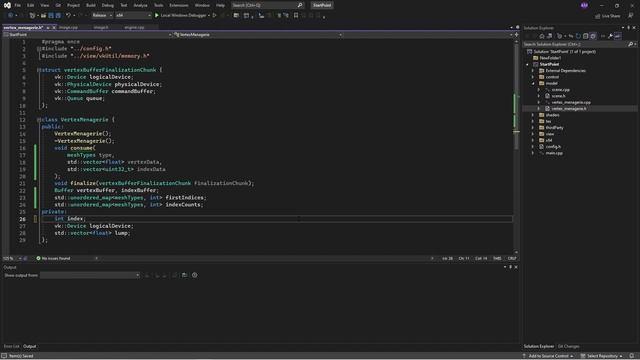Switch to the Error List tab

11,347
